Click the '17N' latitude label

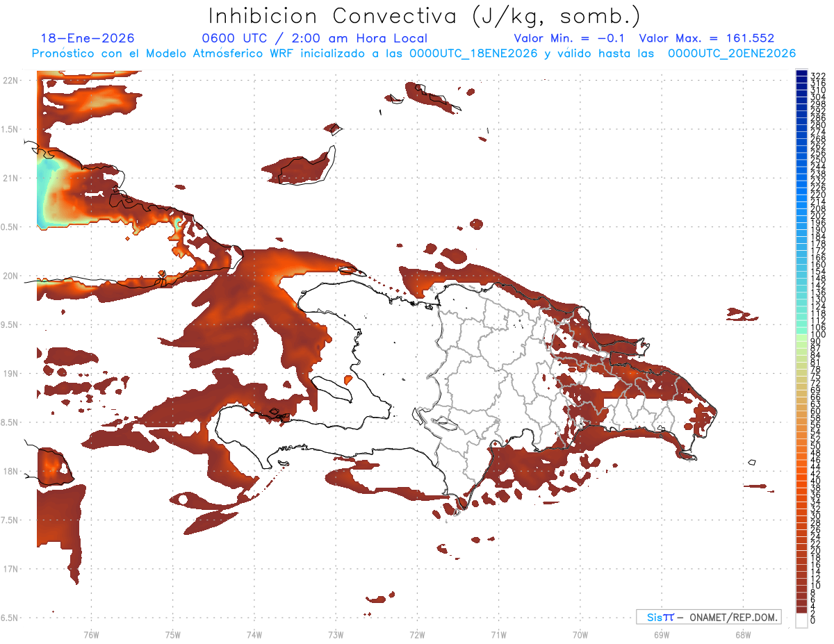tap(10, 569)
